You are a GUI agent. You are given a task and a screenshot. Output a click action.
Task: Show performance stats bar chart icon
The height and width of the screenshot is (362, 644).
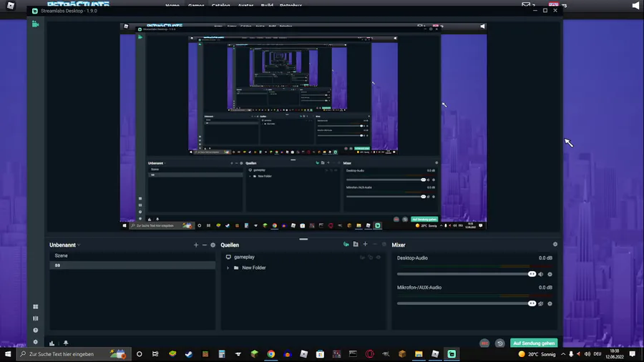click(x=52, y=343)
